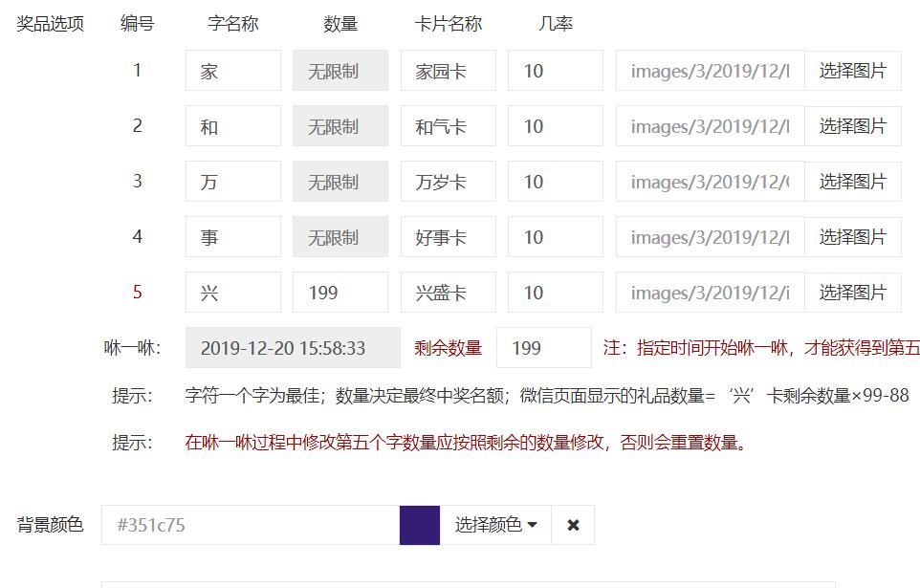Click the 几率 field in the 好事卡 row

pos(555,237)
